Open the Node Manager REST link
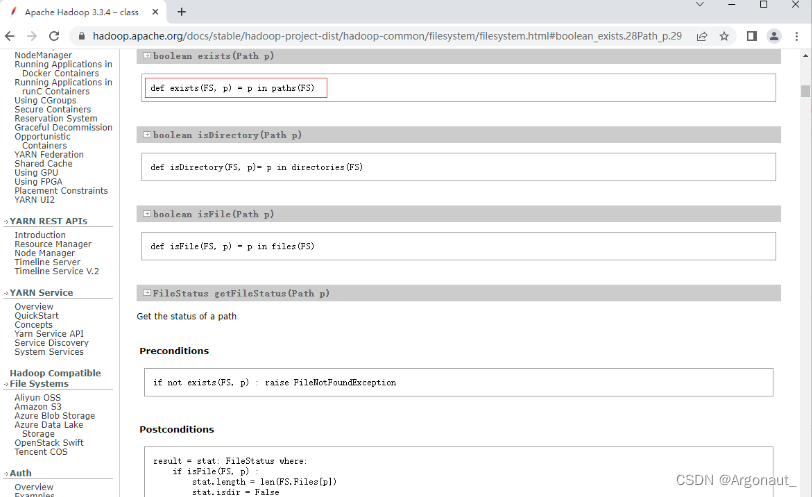The height and width of the screenshot is (497, 812). 45,253
